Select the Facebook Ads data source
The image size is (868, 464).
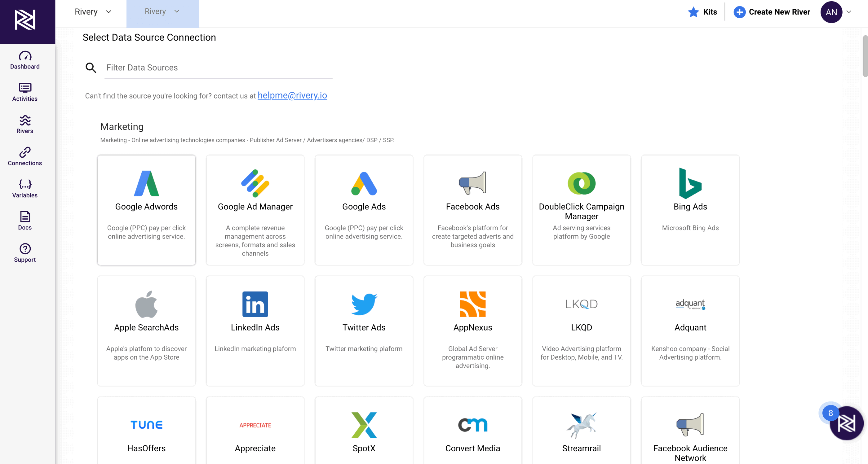pos(472,210)
